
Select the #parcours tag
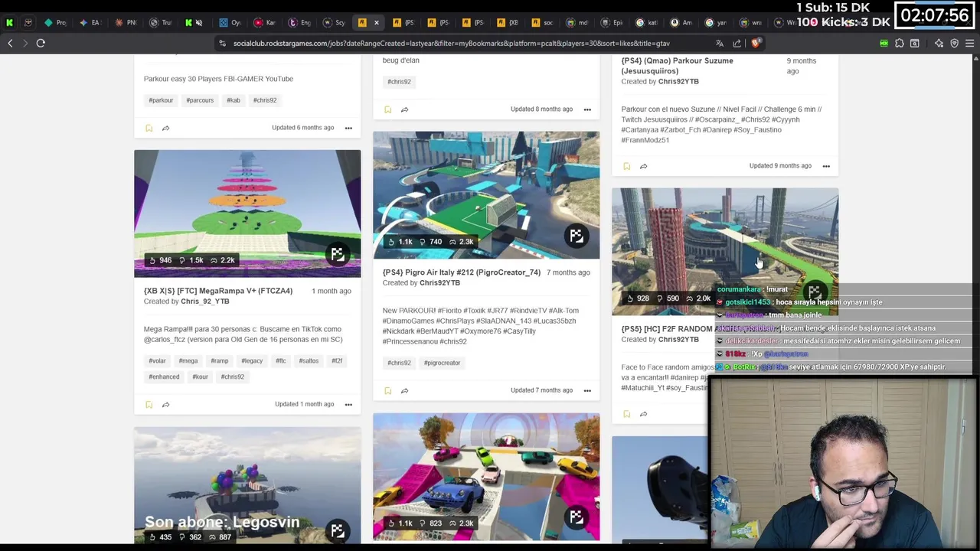coord(200,100)
